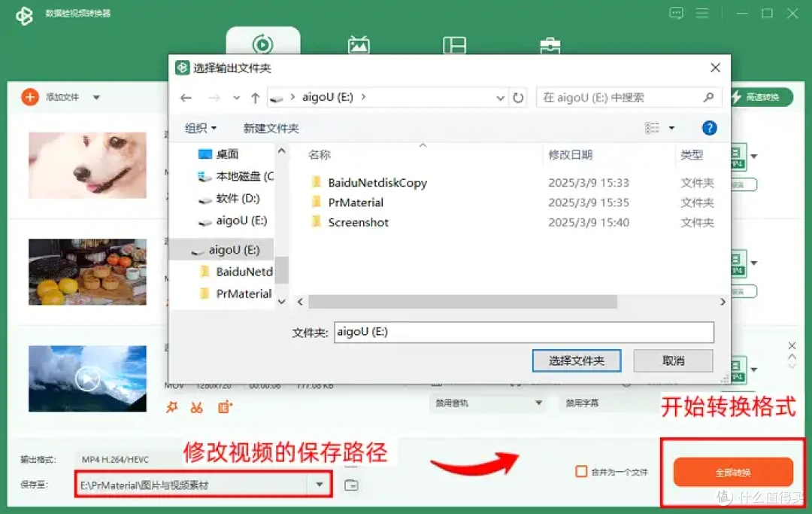
Task: Sort by 名称 column header
Action: click(319, 155)
